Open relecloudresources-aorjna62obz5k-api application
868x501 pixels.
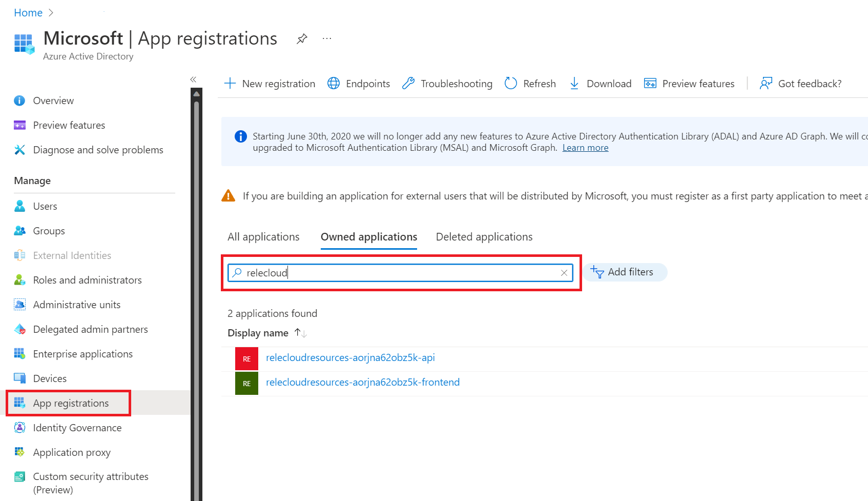pyautogui.click(x=350, y=357)
